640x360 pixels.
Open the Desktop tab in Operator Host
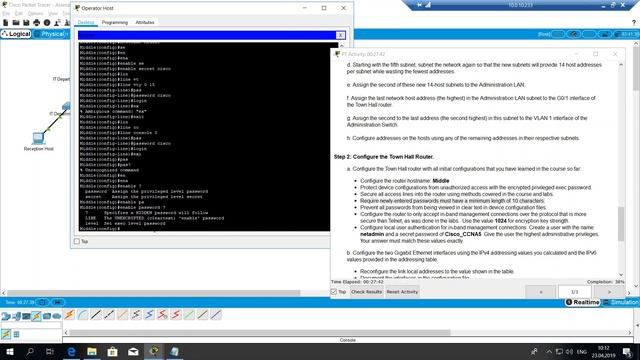point(86,22)
